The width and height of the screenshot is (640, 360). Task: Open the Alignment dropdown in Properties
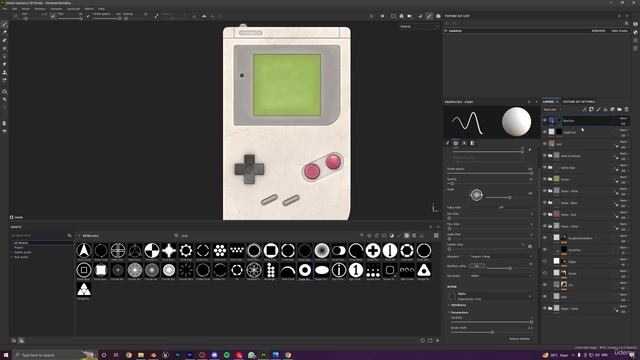[x=501, y=256]
